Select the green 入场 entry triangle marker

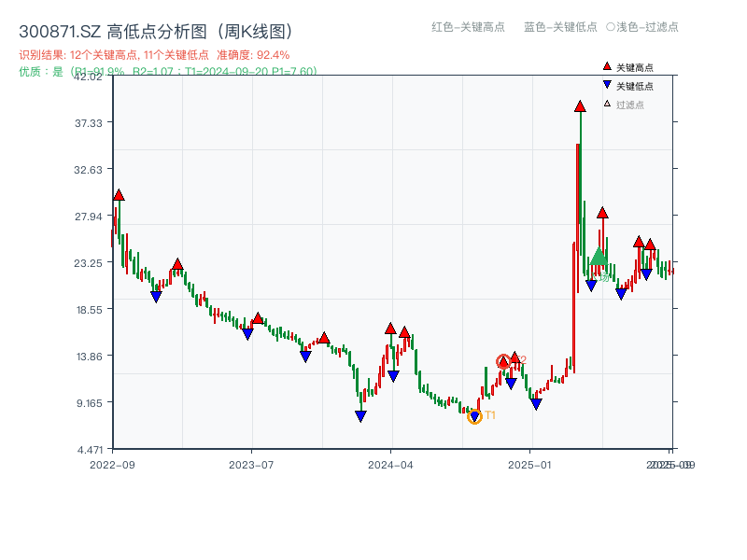click(x=598, y=257)
